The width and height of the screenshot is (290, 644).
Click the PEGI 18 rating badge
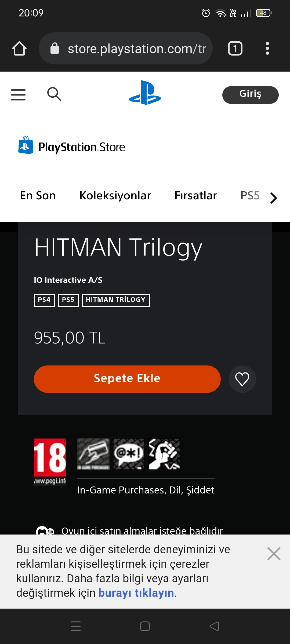point(50,462)
